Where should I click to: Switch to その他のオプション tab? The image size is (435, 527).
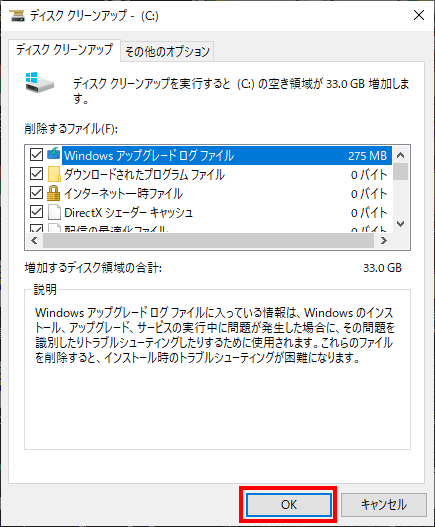[167, 51]
